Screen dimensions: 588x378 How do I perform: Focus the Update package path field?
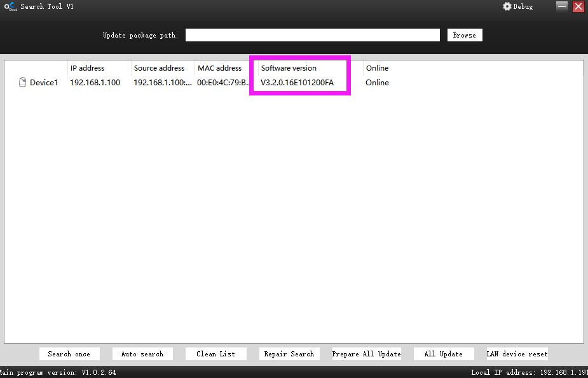[x=312, y=35]
